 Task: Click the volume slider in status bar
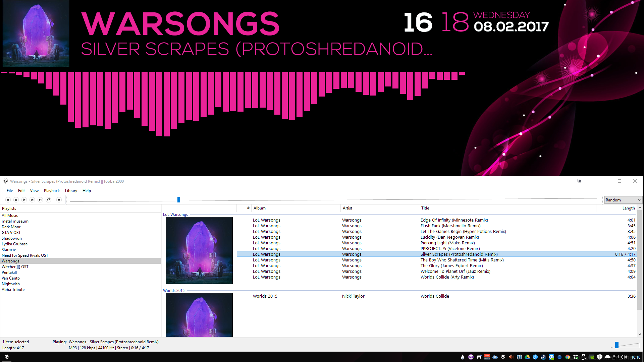[617, 345]
